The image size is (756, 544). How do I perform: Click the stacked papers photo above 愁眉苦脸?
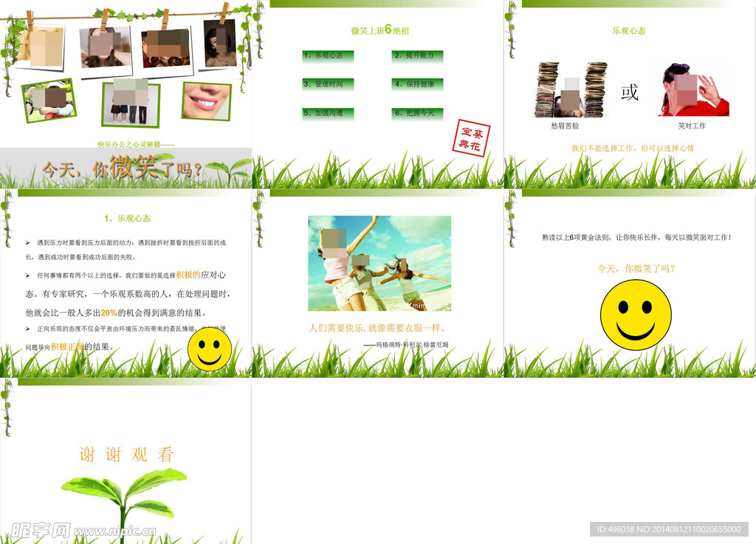click(571, 90)
